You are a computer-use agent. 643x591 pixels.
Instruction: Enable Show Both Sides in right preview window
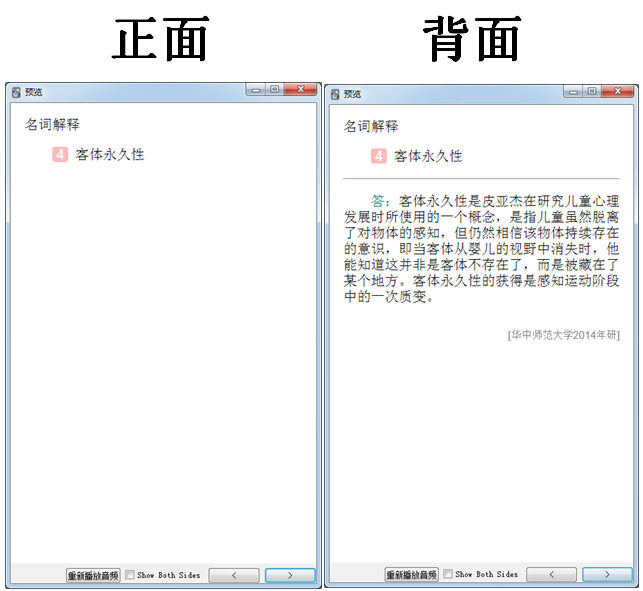click(448, 574)
